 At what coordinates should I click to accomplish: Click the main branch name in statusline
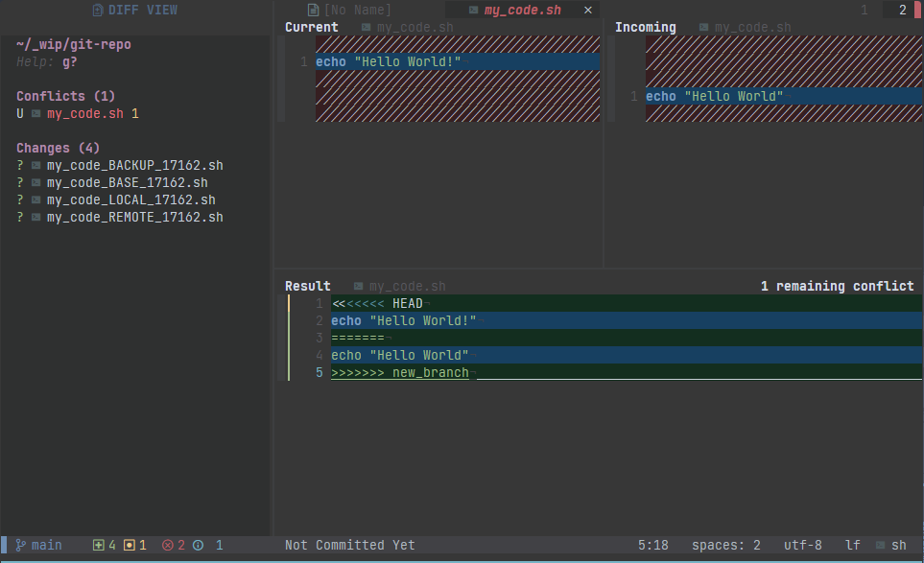click(47, 546)
